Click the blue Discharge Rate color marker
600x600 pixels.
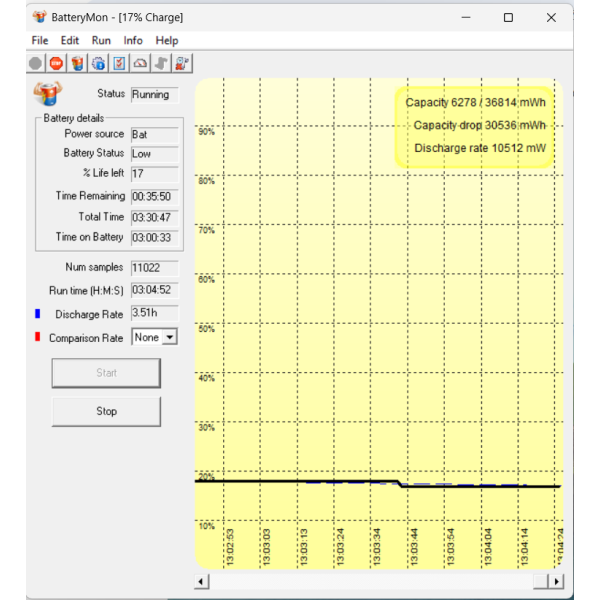(38, 314)
